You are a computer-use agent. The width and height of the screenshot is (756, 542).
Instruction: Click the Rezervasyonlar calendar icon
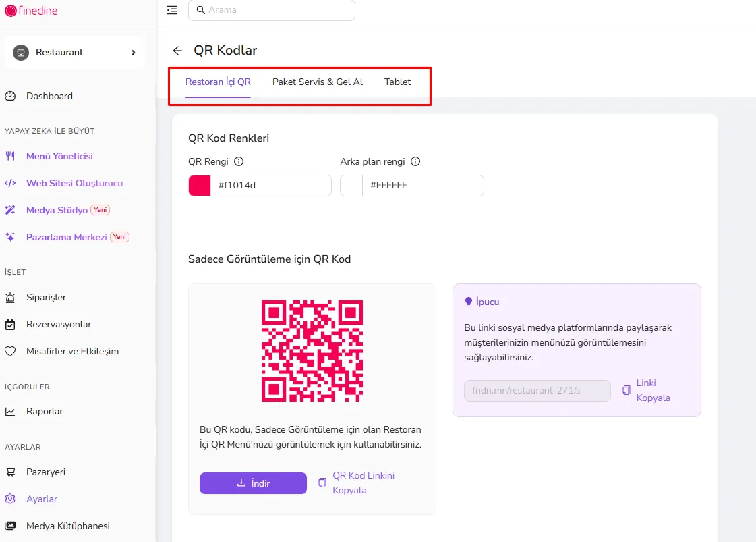point(10,325)
